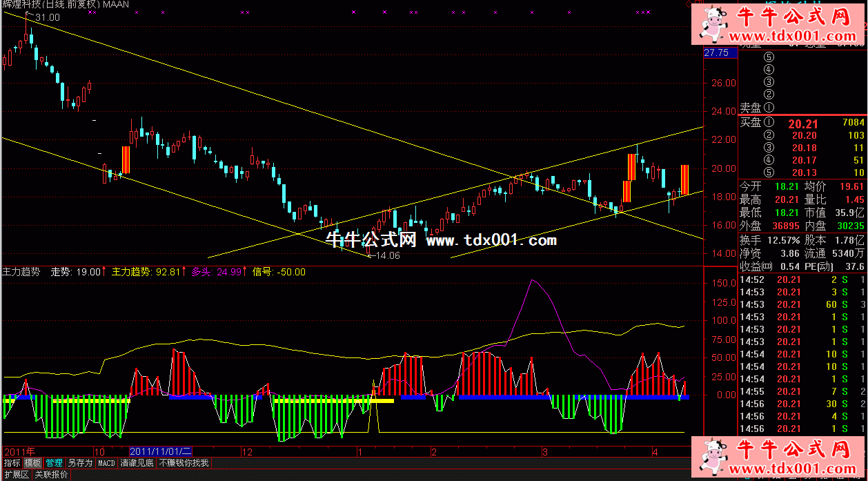Viewport: 868px width, 481px height.
Task: Open the 管理 option
Action: click(x=55, y=463)
